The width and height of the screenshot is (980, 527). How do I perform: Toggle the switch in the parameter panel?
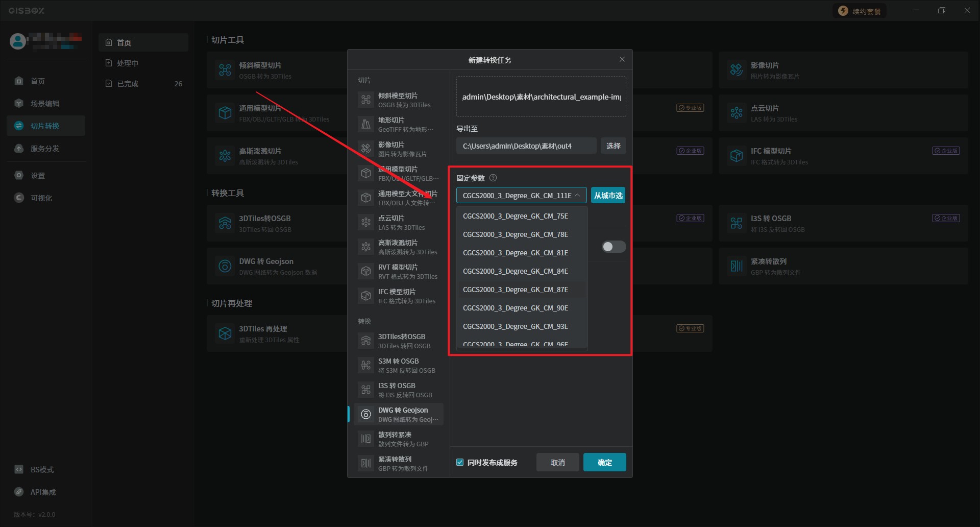pos(614,247)
